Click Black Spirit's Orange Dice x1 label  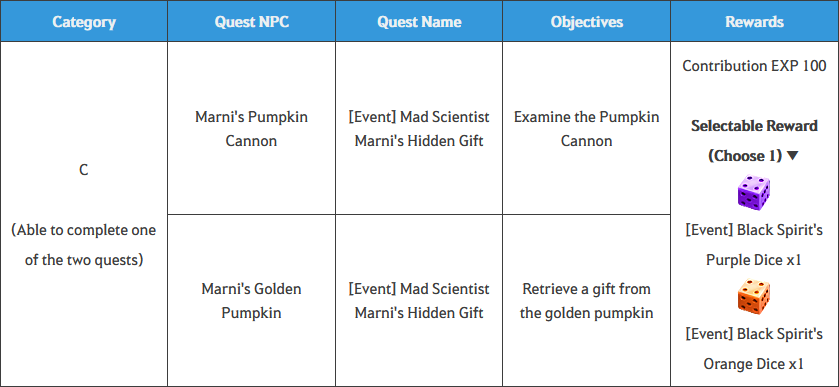coord(754,349)
